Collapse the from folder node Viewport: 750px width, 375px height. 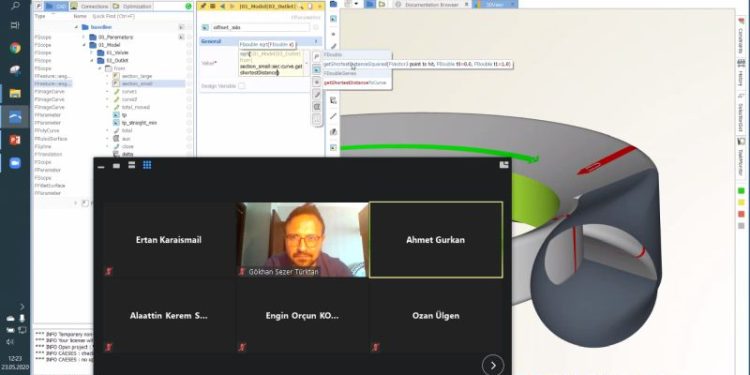point(100,68)
